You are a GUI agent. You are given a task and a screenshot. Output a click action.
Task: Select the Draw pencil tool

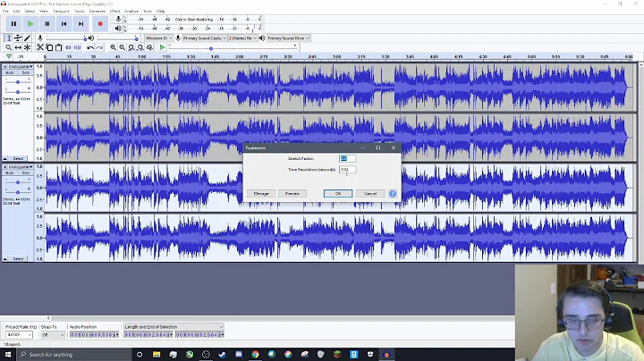click(28, 38)
